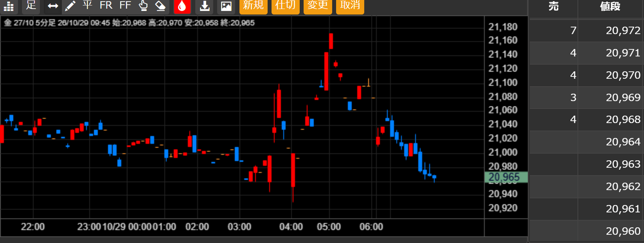Click the 値段 price column header

(610, 7)
